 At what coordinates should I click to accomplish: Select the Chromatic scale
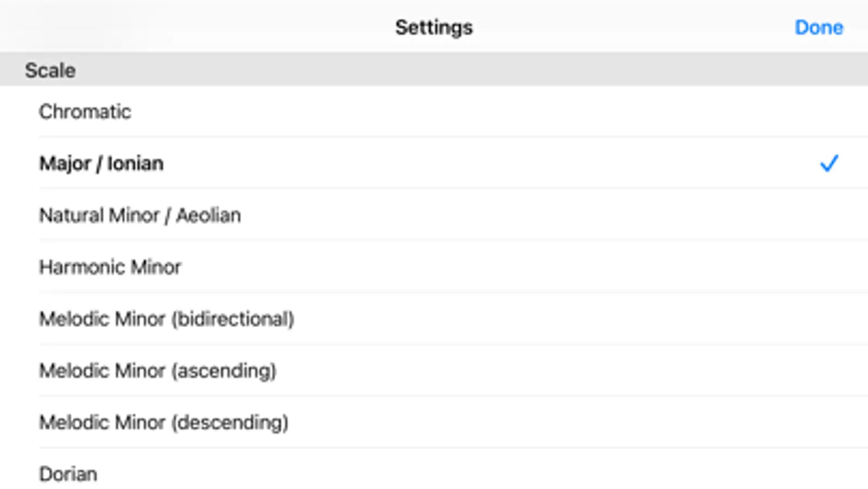[85, 111]
